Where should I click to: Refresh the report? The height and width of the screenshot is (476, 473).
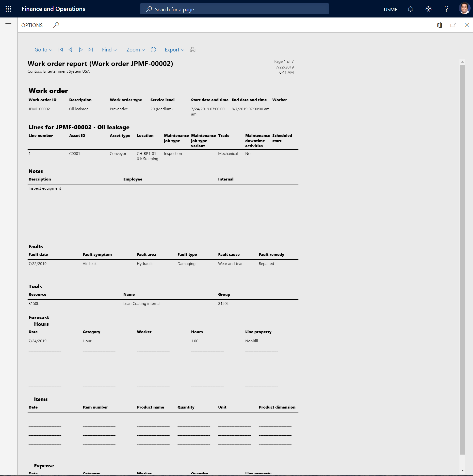(x=153, y=50)
